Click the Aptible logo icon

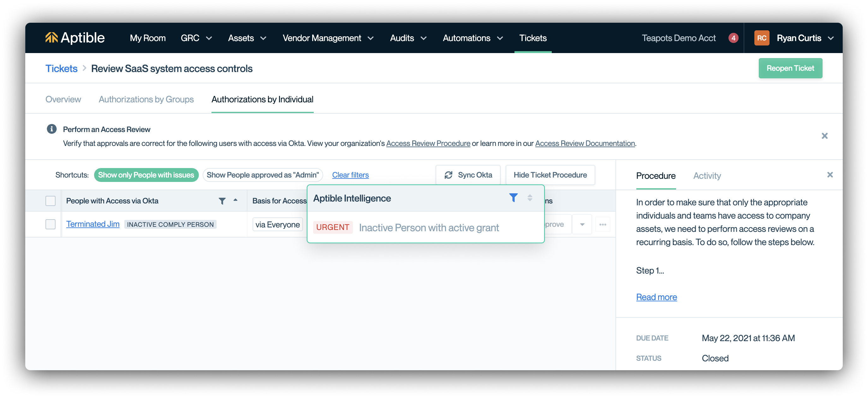point(51,38)
